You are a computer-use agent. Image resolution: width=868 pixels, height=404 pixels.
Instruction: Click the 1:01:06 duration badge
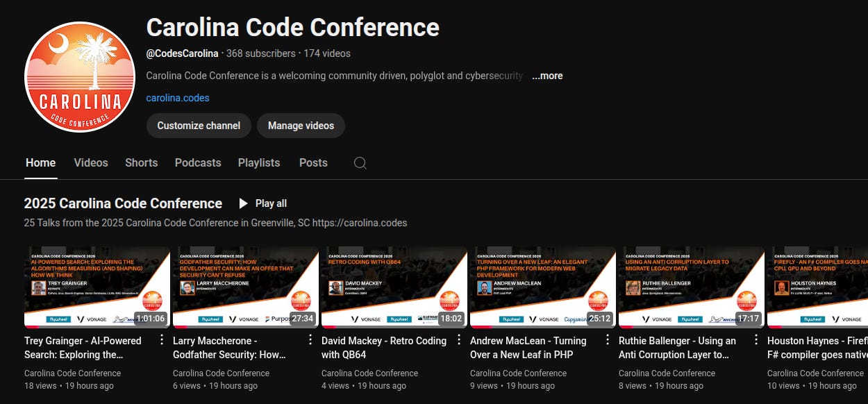150,319
